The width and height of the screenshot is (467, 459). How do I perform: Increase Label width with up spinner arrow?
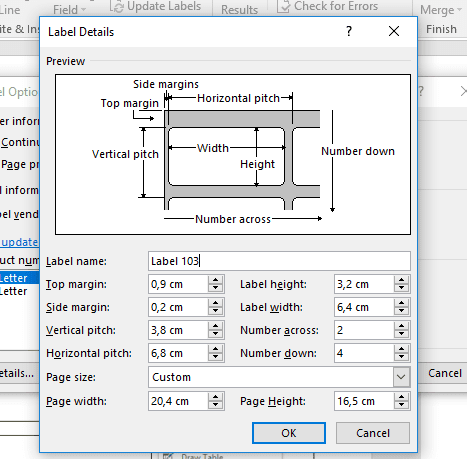[x=401, y=303]
